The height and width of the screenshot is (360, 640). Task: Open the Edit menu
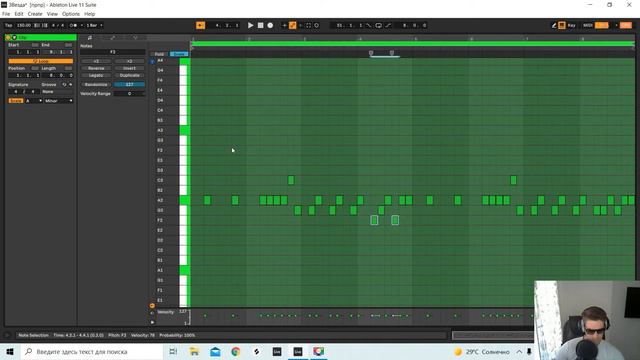[19, 14]
